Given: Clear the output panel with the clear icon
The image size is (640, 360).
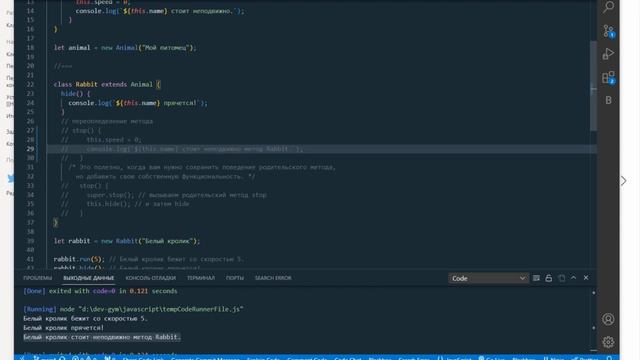Looking at the screenshot, I should point(536,278).
